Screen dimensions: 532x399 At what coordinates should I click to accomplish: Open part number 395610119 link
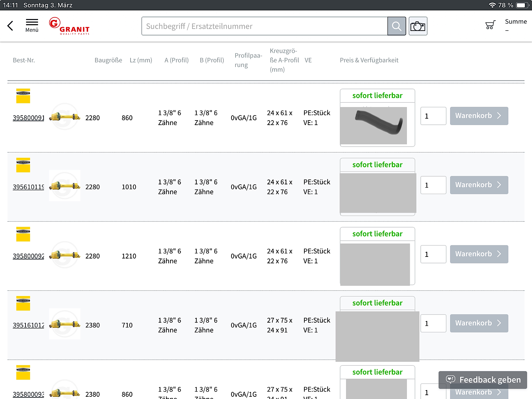(x=28, y=187)
